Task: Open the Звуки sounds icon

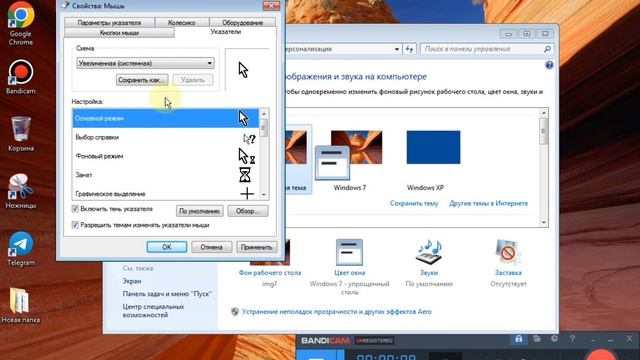Action: tap(429, 253)
